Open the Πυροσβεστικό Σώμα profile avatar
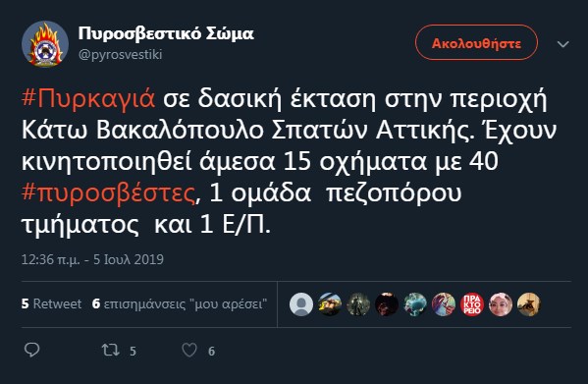Screen dimensions: 588x384 tap(45, 44)
